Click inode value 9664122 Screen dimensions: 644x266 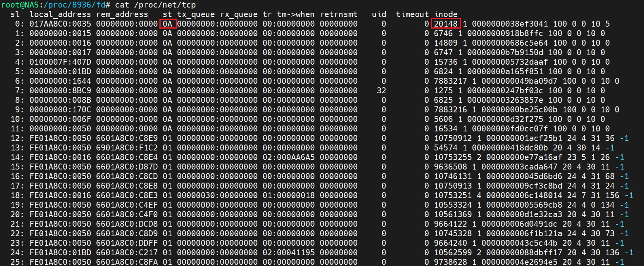click(x=450, y=224)
